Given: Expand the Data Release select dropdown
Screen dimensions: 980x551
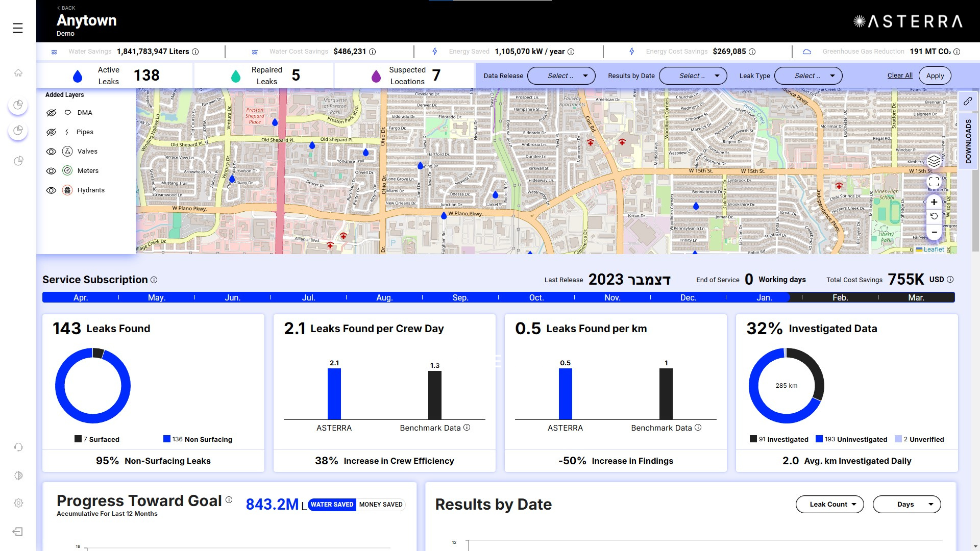Looking at the screenshot, I should coord(561,76).
